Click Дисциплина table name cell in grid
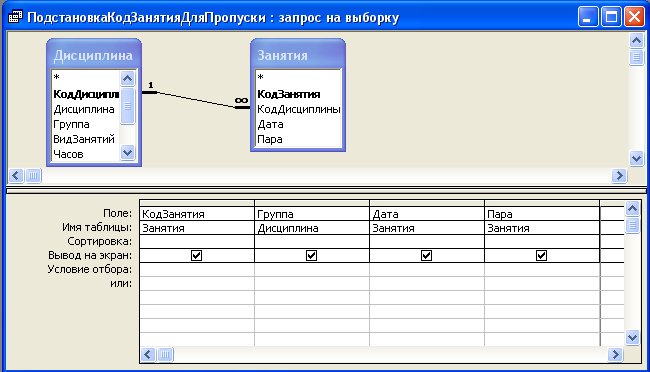The image size is (650, 372). click(x=312, y=228)
